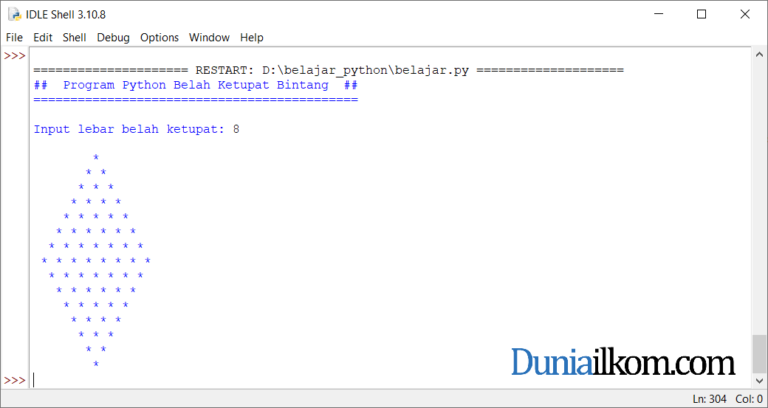Click the Col: 0 status indicator
768x408 pixels.
point(749,399)
